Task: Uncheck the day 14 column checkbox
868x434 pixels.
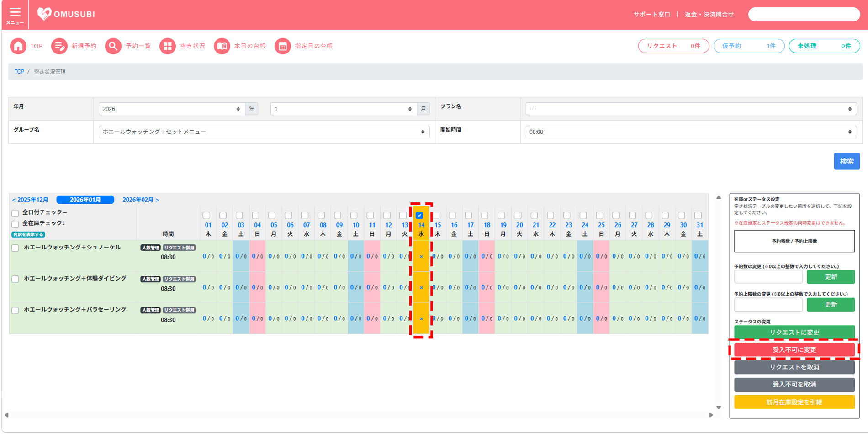Action: coord(419,215)
